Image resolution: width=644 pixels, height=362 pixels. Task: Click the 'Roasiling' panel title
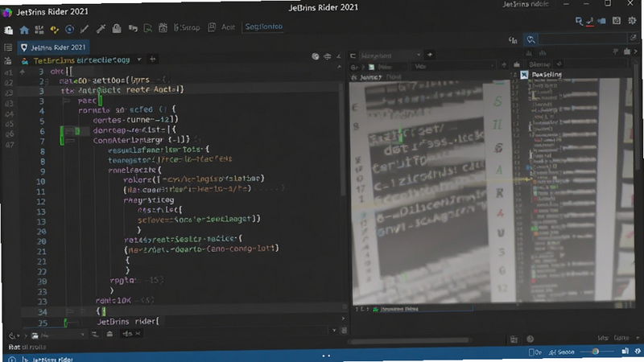pos(547,75)
